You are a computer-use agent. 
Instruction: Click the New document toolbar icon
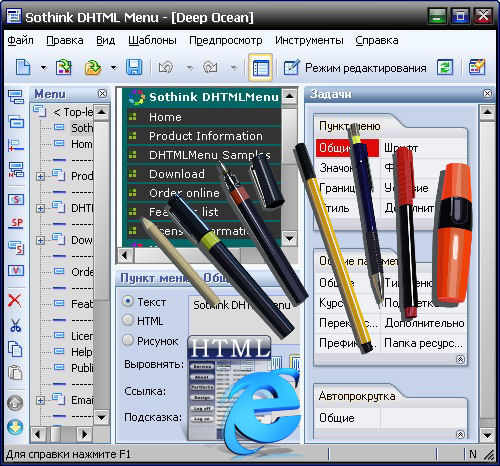[23, 67]
